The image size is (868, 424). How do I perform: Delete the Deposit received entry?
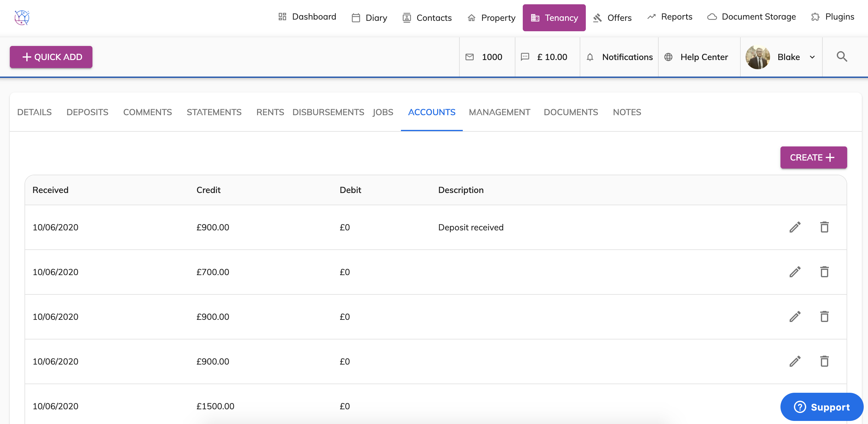[x=824, y=227]
